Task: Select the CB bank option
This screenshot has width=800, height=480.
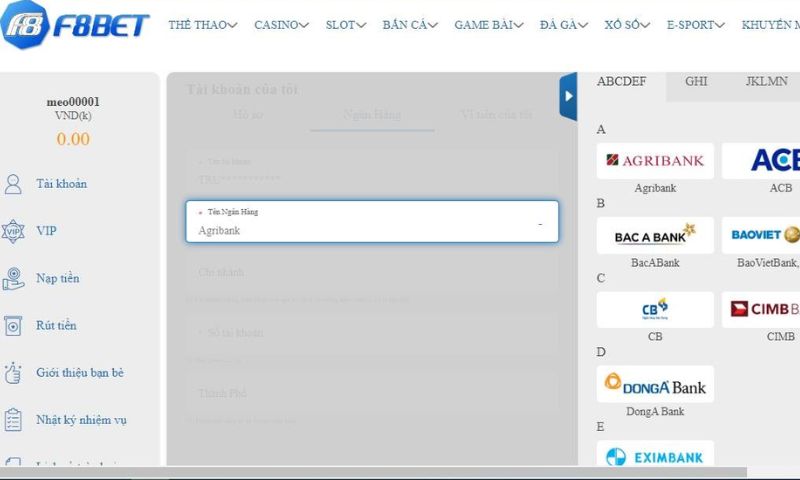Action: coord(655,310)
